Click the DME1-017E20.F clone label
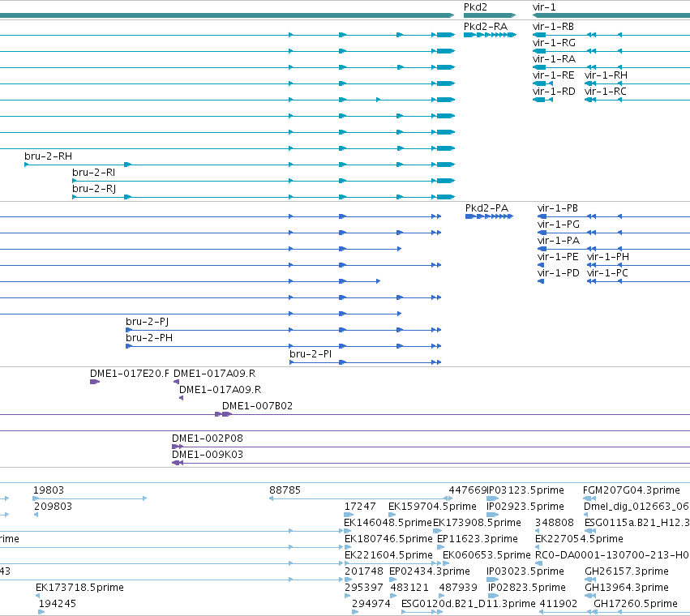 tap(130, 374)
